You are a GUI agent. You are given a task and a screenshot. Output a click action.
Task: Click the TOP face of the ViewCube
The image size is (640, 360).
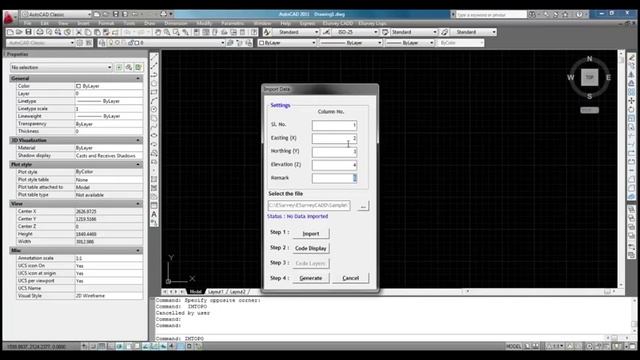[x=589, y=77]
